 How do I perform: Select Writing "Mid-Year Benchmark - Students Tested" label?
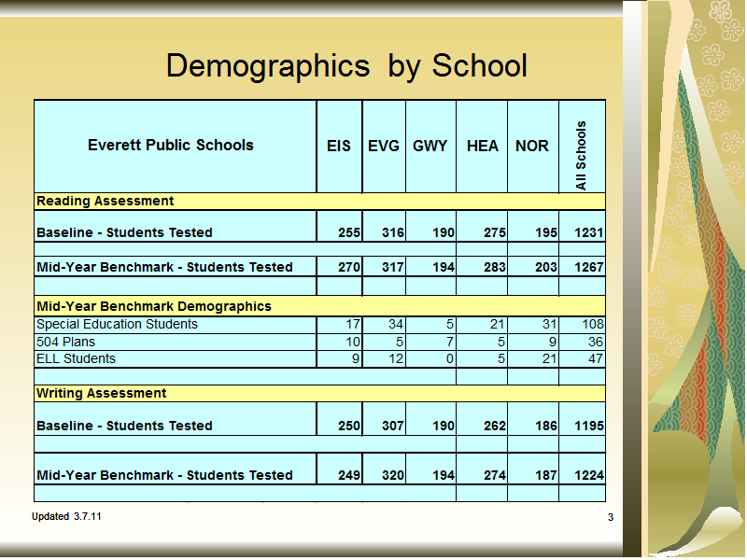coord(165,475)
